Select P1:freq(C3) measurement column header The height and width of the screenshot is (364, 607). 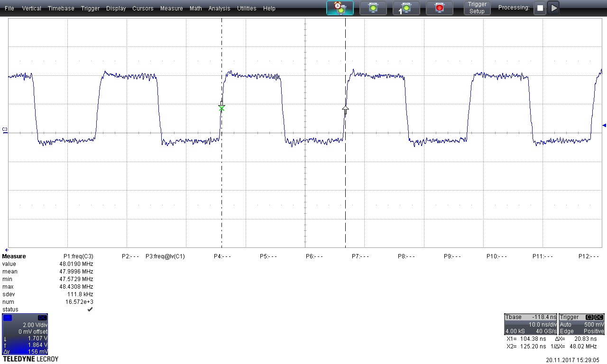78,256
